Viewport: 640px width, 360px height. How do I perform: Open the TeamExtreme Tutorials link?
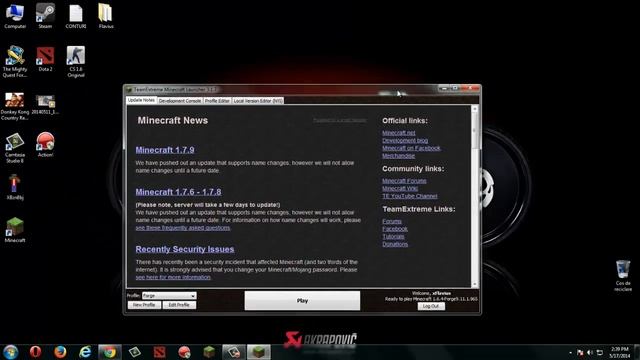point(393,236)
